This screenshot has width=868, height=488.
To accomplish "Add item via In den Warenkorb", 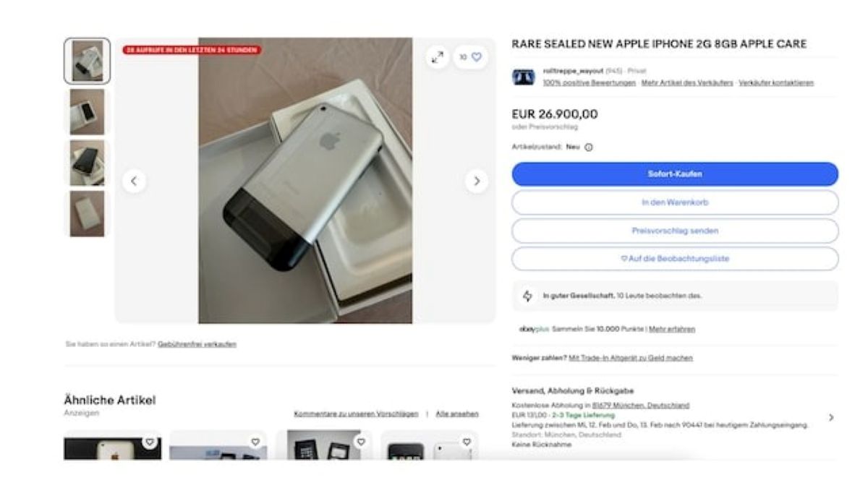I will [x=675, y=202].
